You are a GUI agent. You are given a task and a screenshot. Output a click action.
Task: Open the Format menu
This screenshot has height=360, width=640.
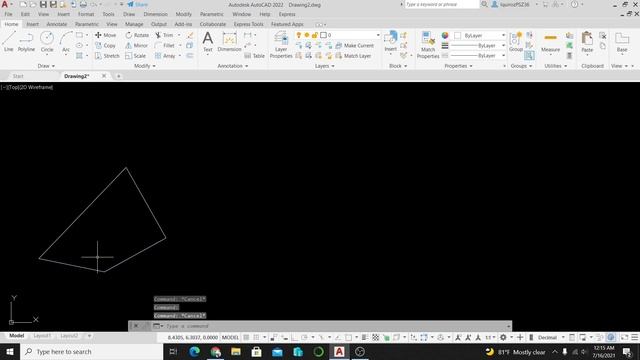coord(86,14)
